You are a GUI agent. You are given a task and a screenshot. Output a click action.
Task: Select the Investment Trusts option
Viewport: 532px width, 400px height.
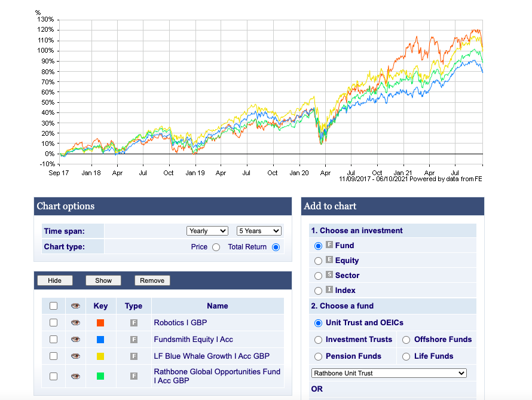[318, 340]
